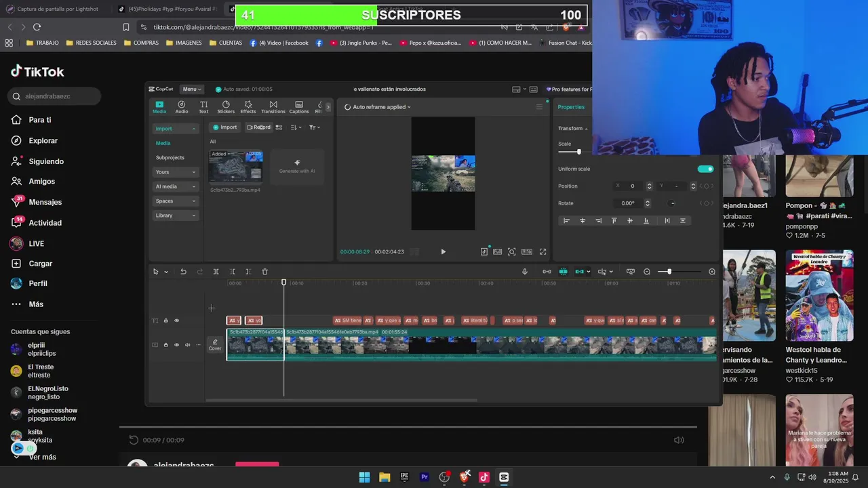Open the COMPRAS bookmarks folder
The width and height of the screenshot is (868, 488).
141,43
